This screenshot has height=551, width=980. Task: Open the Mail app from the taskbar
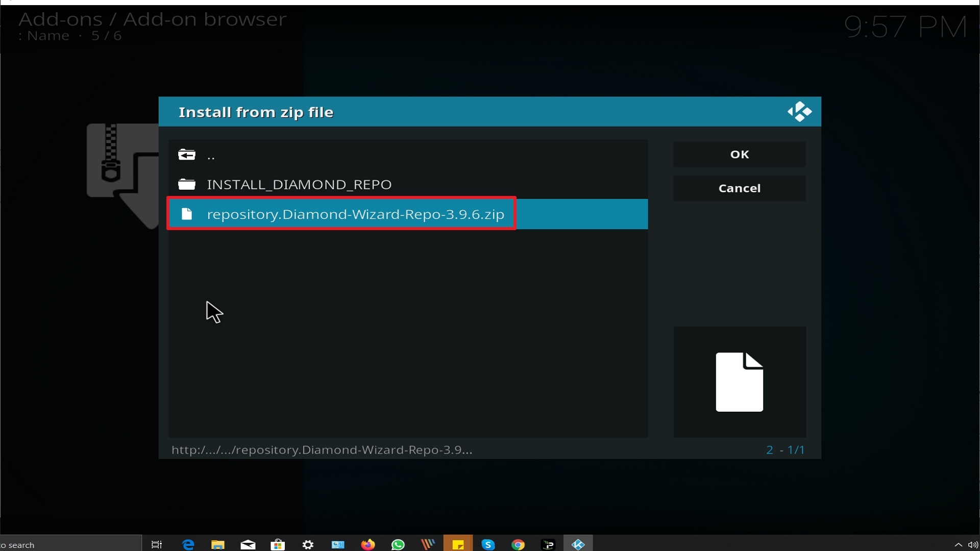click(x=248, y=544)
